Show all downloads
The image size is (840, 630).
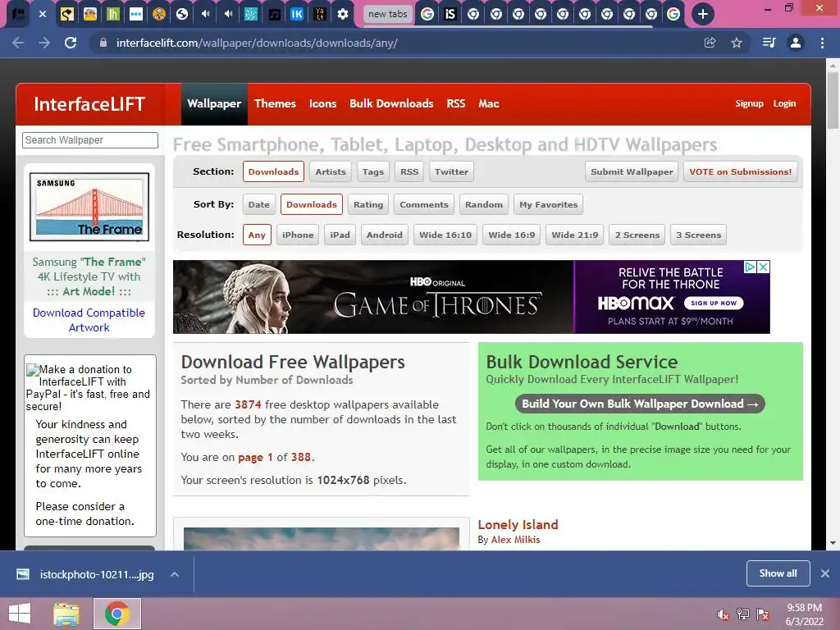[778, 573]
